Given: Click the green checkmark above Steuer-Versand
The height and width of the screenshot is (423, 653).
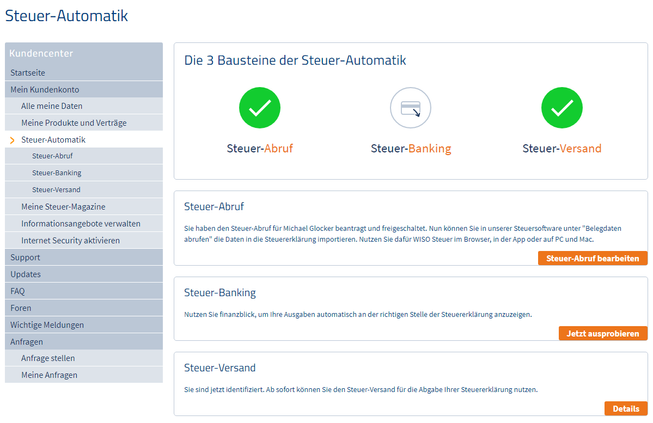Looking at the screenshot, I should coord(561,108).
